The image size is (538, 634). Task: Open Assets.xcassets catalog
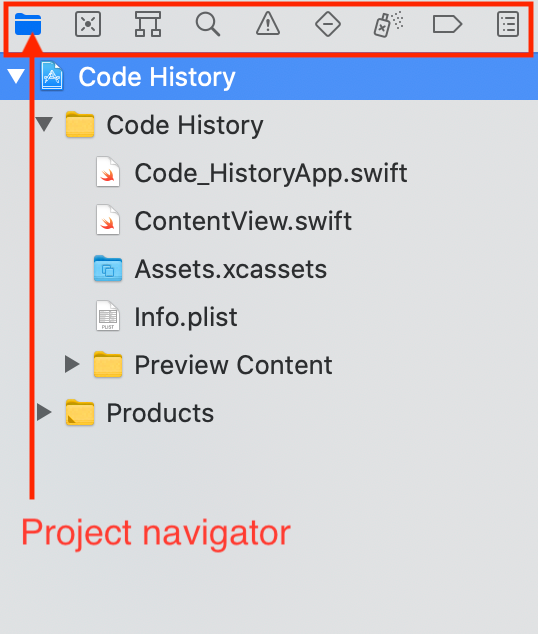tap(230, 269)
